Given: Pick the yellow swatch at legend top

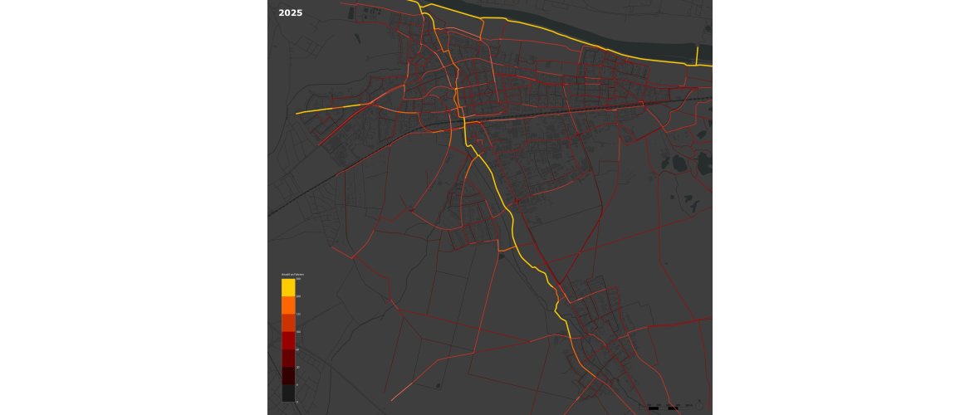Looking at the screenshot, I should [x=288, y=287].
